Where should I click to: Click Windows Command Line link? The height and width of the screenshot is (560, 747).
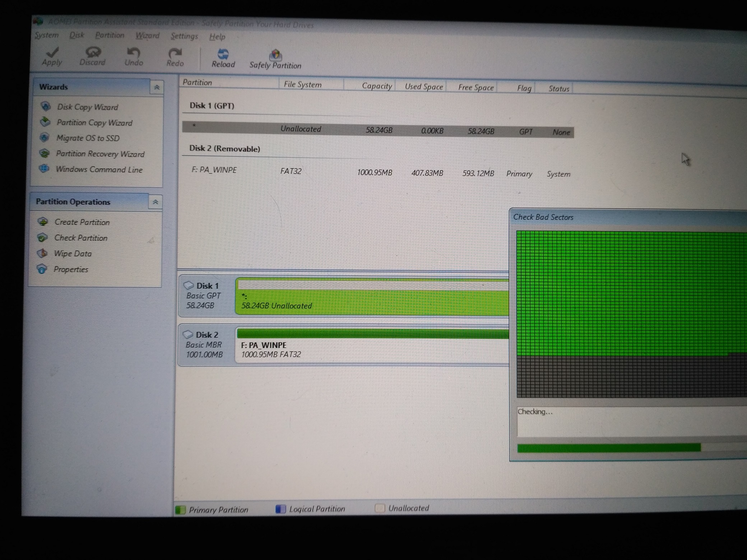point(99,169)
